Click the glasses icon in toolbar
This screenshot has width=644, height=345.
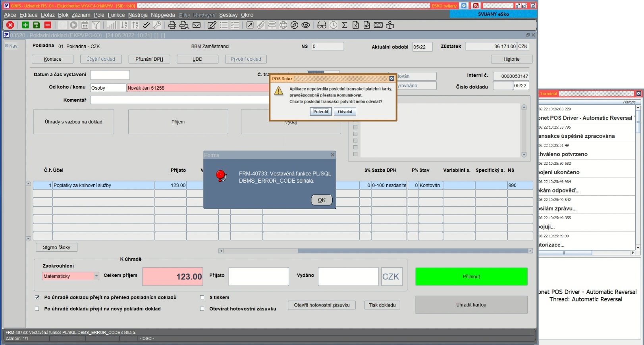click(322, 25)
